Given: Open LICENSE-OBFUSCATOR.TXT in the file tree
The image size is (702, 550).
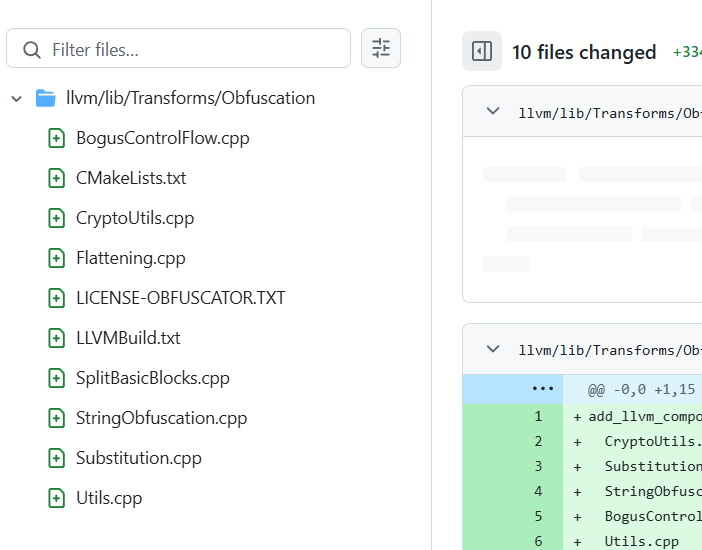Looking at the screenshot, I should pos(181,298).
